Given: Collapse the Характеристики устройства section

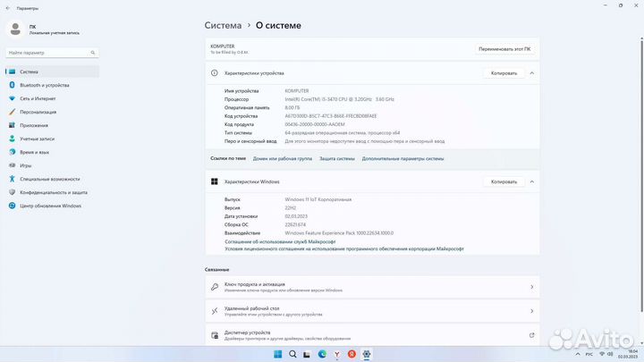Looking at the screenshot, I should [x=532, y=73].
